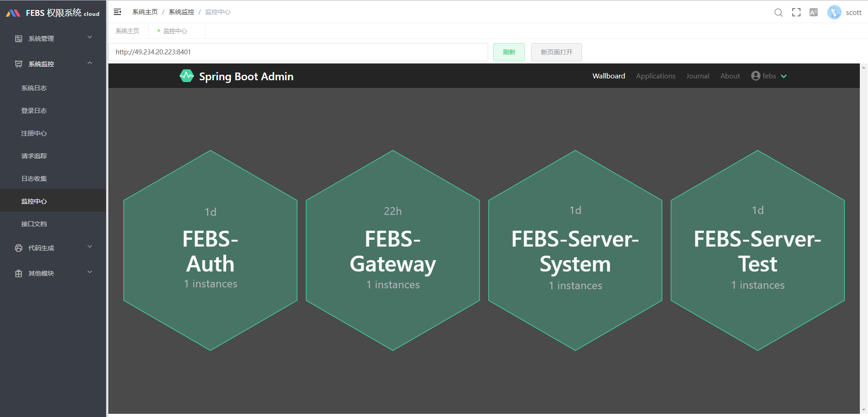Click the 其他模块 sidebar icon
Screen dimensions: 868x417
tap(18, 273)
